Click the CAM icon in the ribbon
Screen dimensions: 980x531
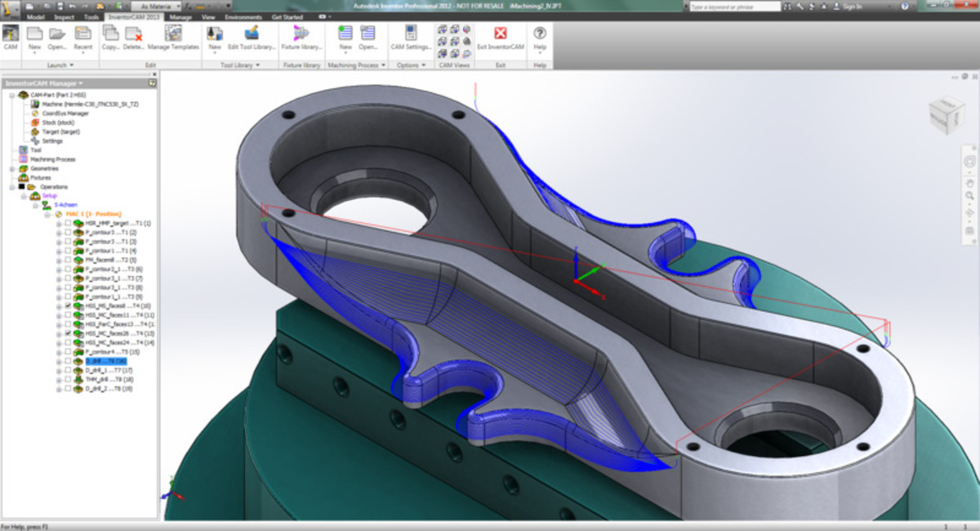[11, 38]
